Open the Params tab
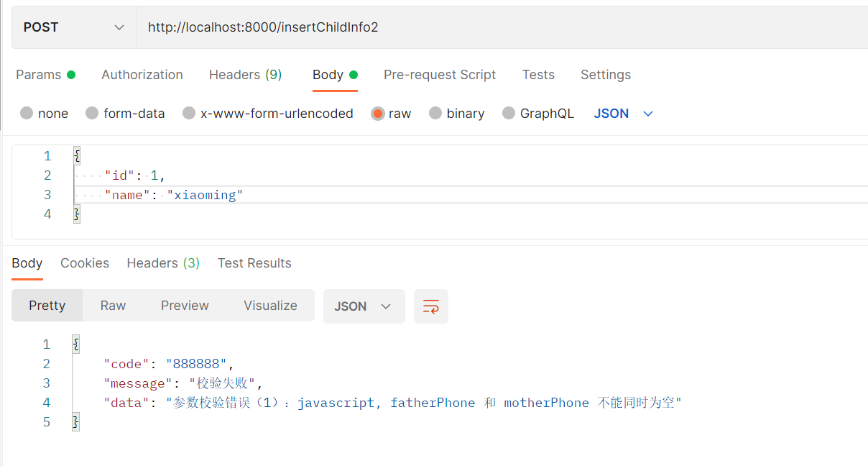Viewport: 868px width, 466px height. tap(45, 75)
